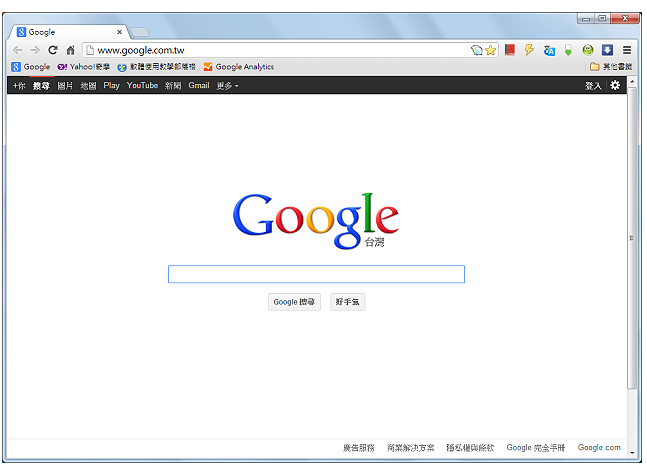647x465 pixels.
Task: Open YouTube in the Google top bar
Action: (x=142, y=85)
